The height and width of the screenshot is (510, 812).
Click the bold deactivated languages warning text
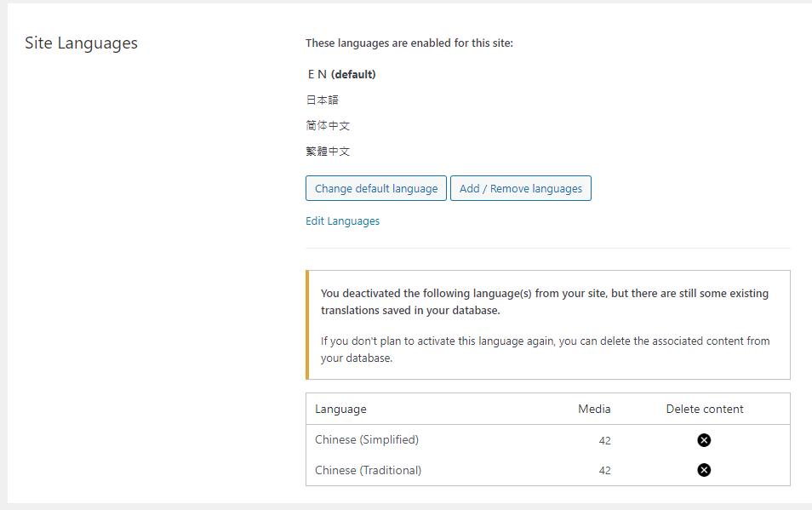tap(544, 301)
